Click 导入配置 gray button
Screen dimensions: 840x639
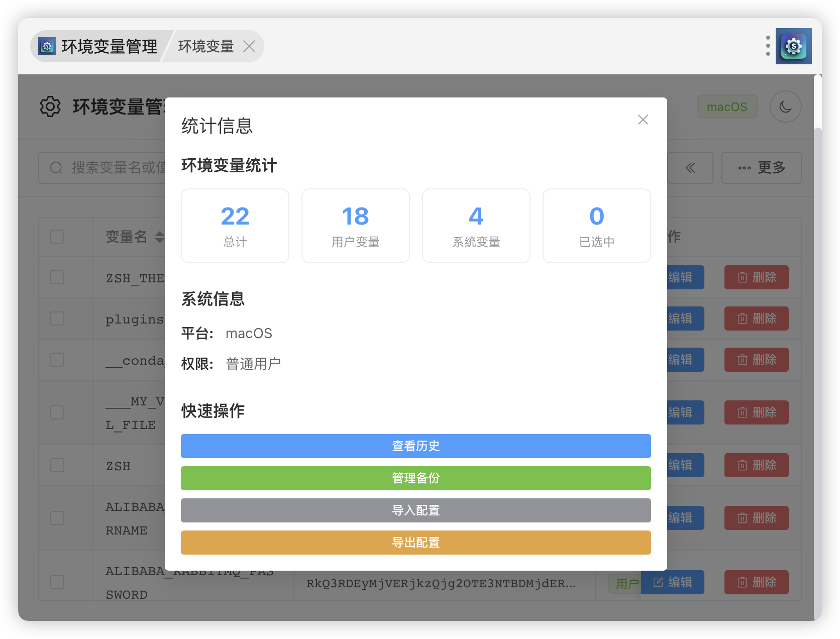[x=415, y=510]
